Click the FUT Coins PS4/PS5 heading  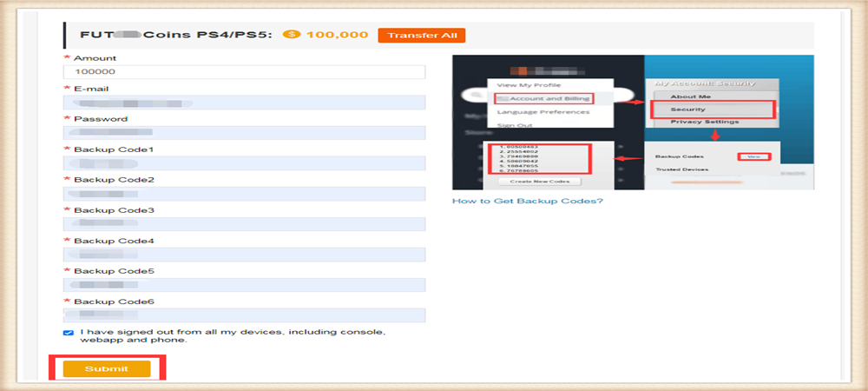178,35
